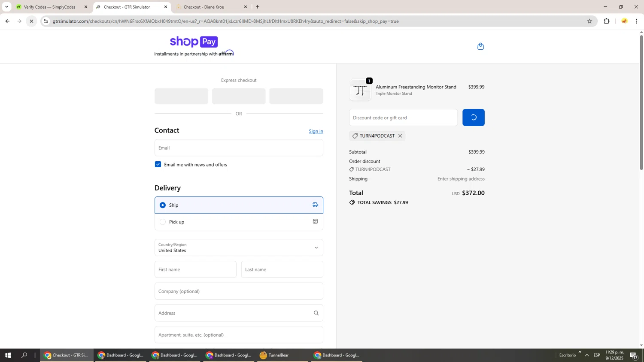Image resolution: width=644 pixels, height=362 pixels.
Task: Select the Ship delivery option
Action: [x=239, y=205]
